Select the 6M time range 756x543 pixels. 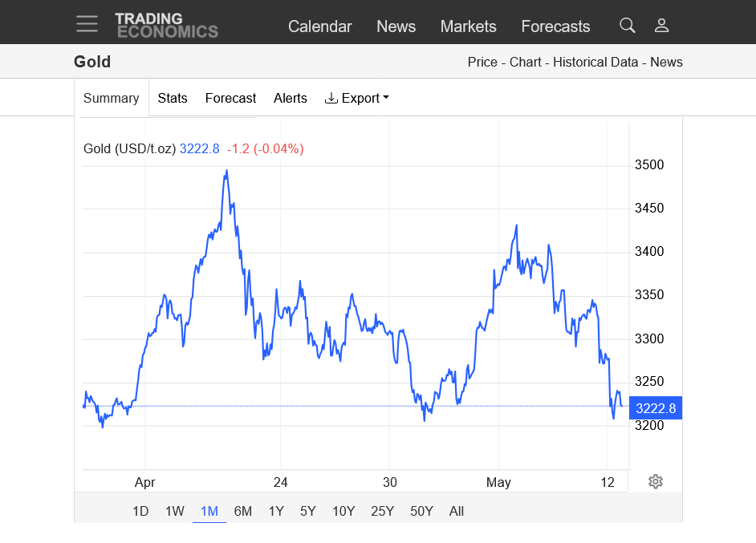click(x=243, y=511)
